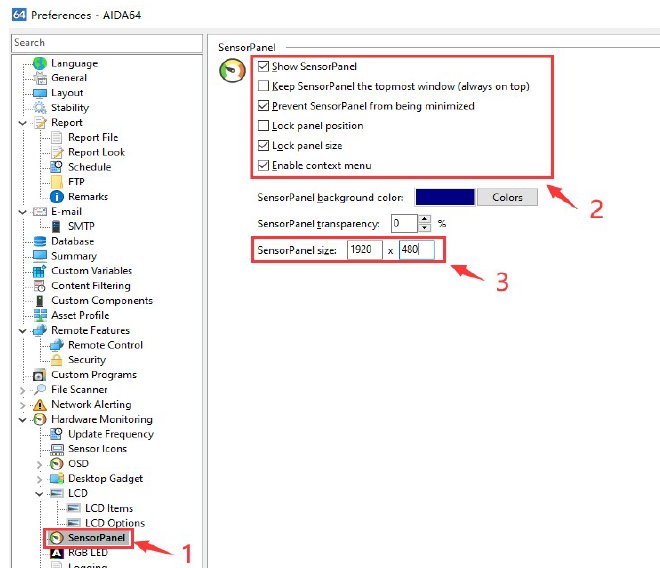Click the Desktop Gadget icon

point(57,478)
